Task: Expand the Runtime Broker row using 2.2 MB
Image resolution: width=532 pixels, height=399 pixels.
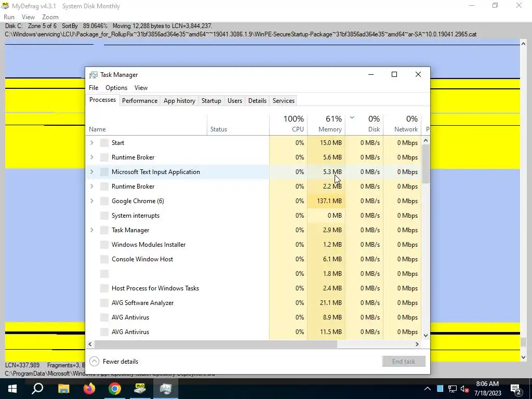Action: pos(91,187)
